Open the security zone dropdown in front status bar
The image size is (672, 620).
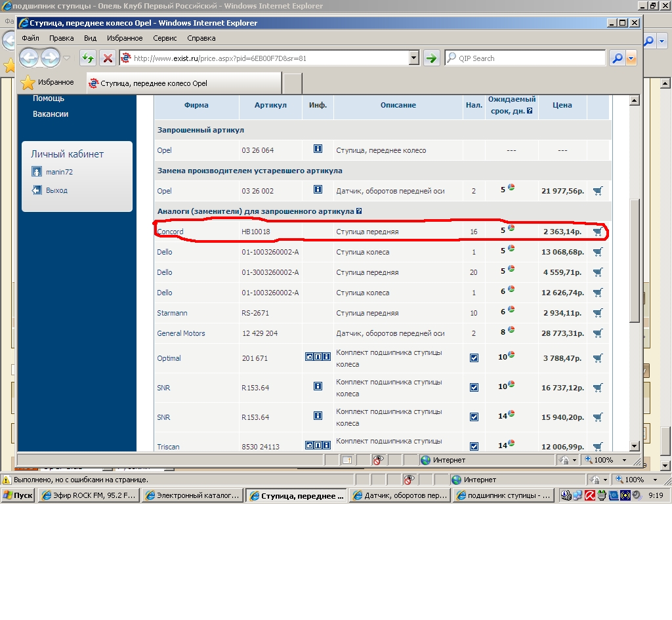pos(574,460)
